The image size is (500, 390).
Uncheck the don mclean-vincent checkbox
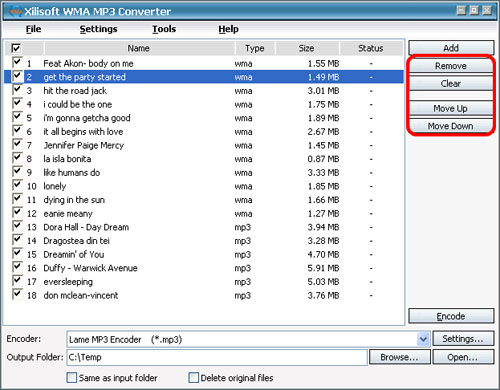17,294
